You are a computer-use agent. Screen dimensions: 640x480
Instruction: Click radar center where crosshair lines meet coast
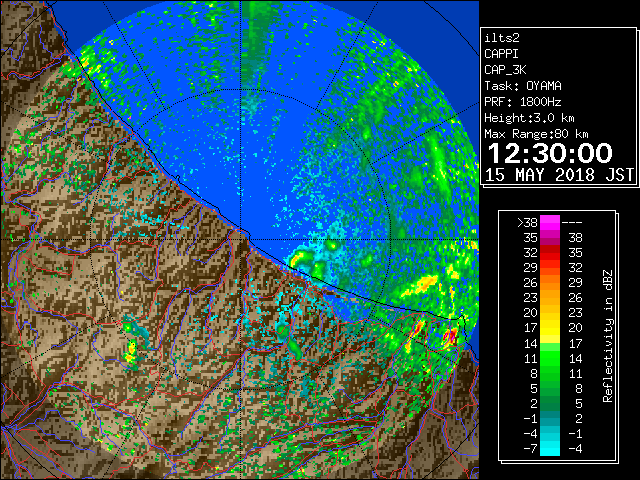(x=241, y=240)
